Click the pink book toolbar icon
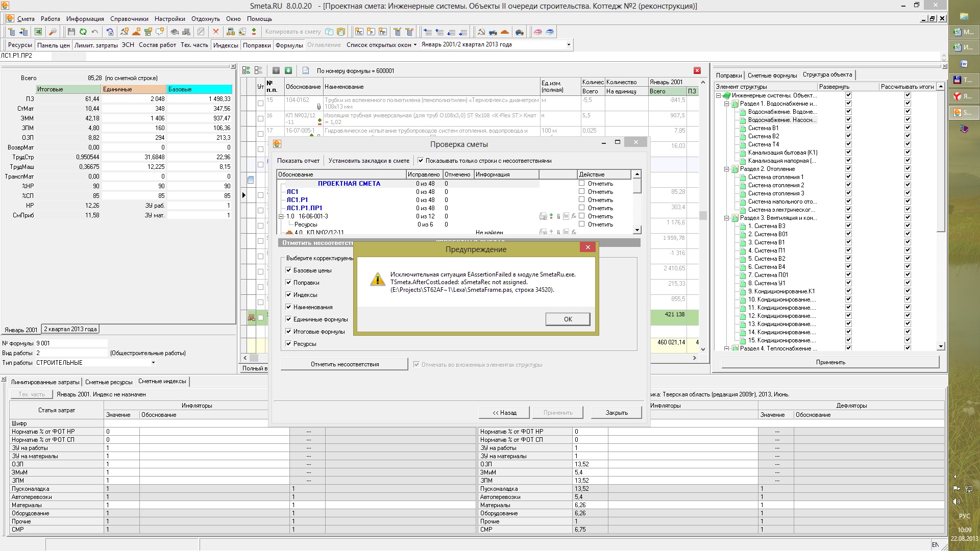This screenshot has width=980, height=551. pyautogui.click(x=538, y=32)
